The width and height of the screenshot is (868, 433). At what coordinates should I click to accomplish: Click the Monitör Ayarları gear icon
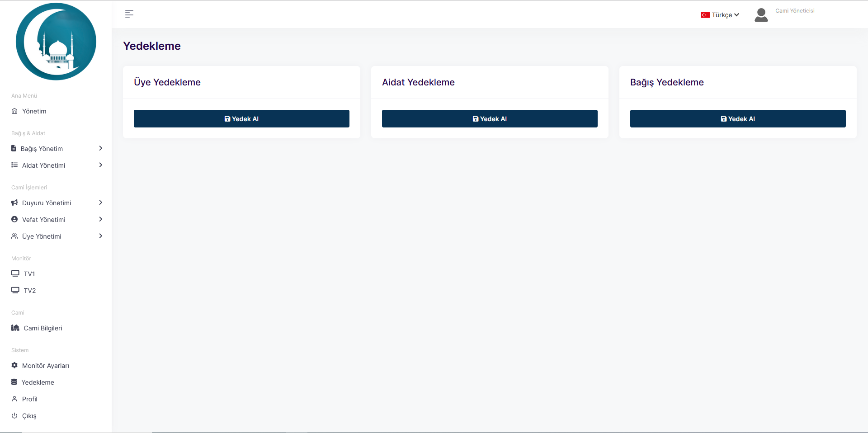coord(14,365)
